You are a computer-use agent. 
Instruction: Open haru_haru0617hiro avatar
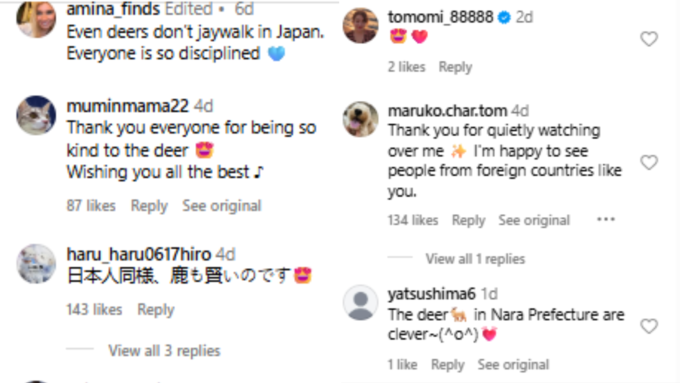coord(36,264)
